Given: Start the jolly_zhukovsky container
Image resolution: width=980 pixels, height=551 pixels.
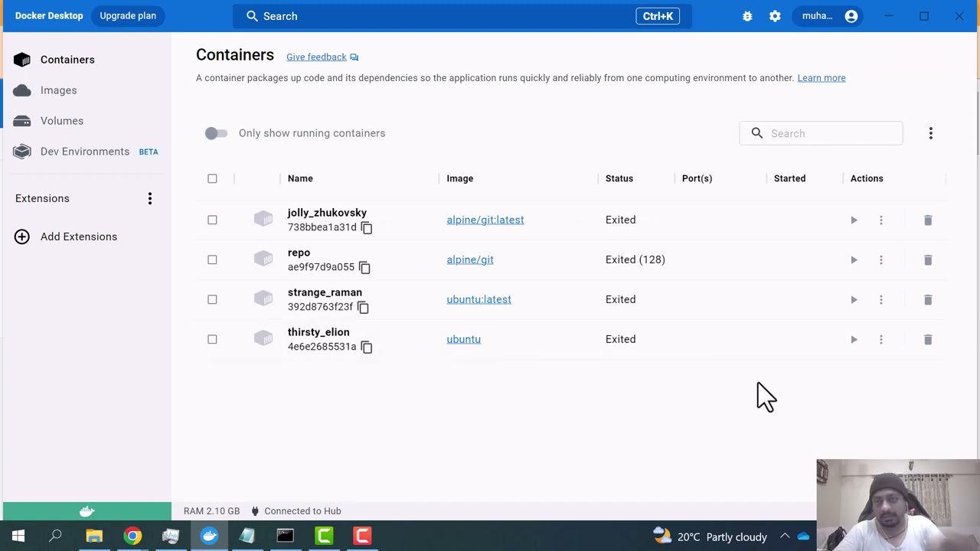Looking at the screenshot, I should point(854,220).
